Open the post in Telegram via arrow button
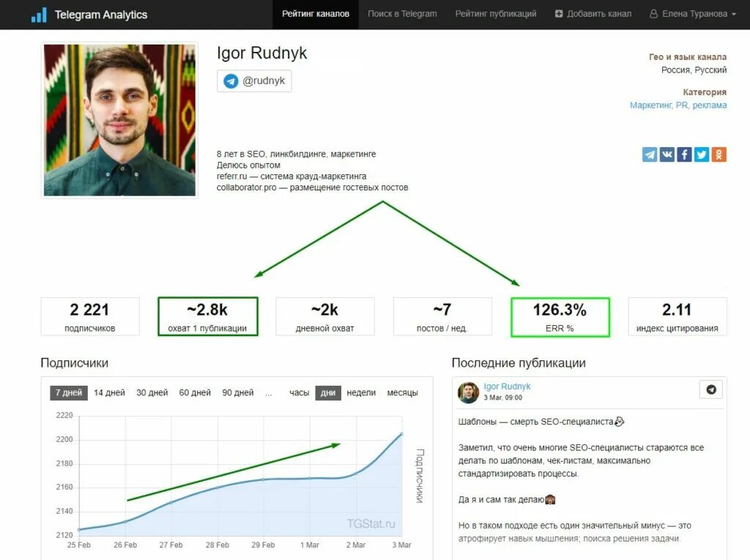750x560 pixels. pyautogui.click(x=710, y=389)
